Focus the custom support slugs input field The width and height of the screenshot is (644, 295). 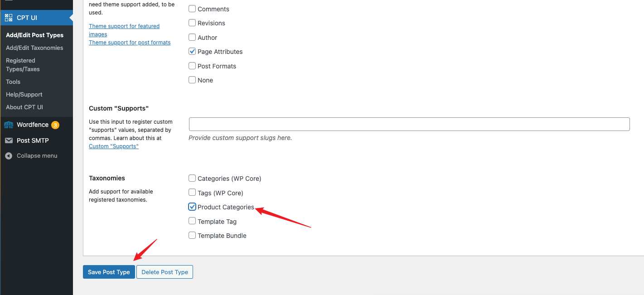tap(409, 124)
